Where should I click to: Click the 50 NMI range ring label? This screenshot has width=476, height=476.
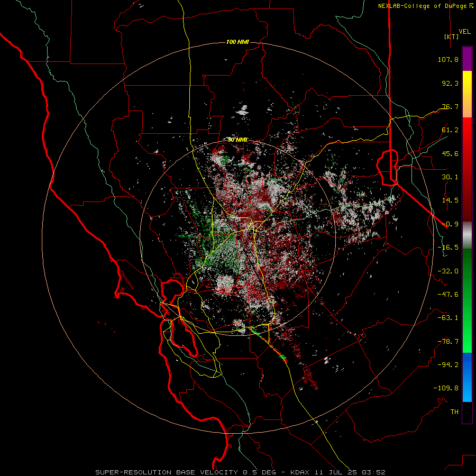coord(237,140)
